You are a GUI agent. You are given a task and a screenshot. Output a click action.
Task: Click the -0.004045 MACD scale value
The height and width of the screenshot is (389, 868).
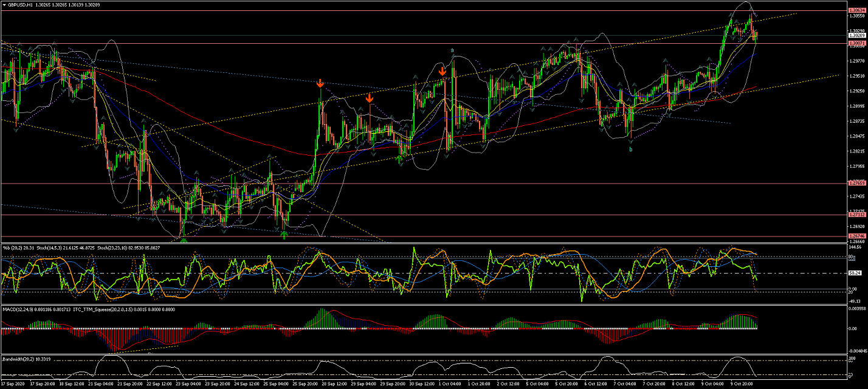[x=858, y=350]
